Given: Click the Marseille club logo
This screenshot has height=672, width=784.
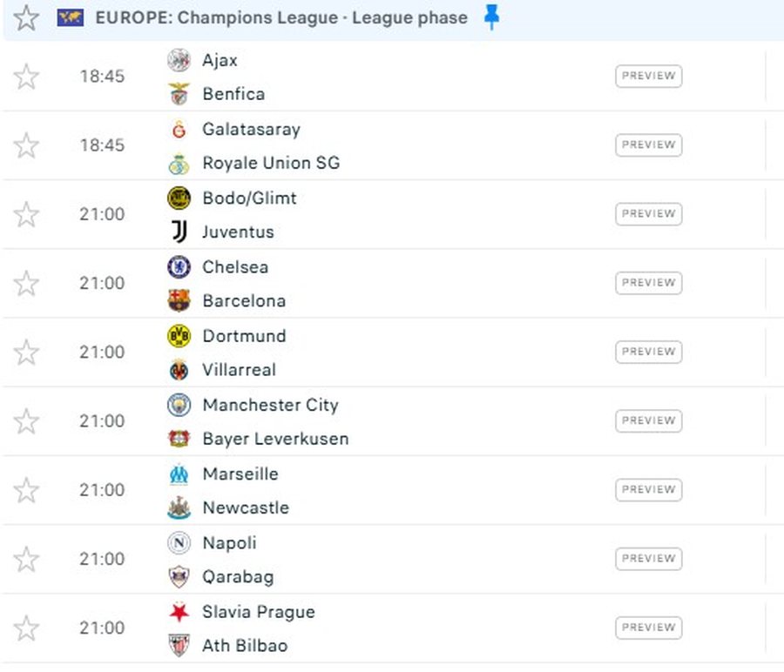Looking at the screenshot, I should click(179, 474).
